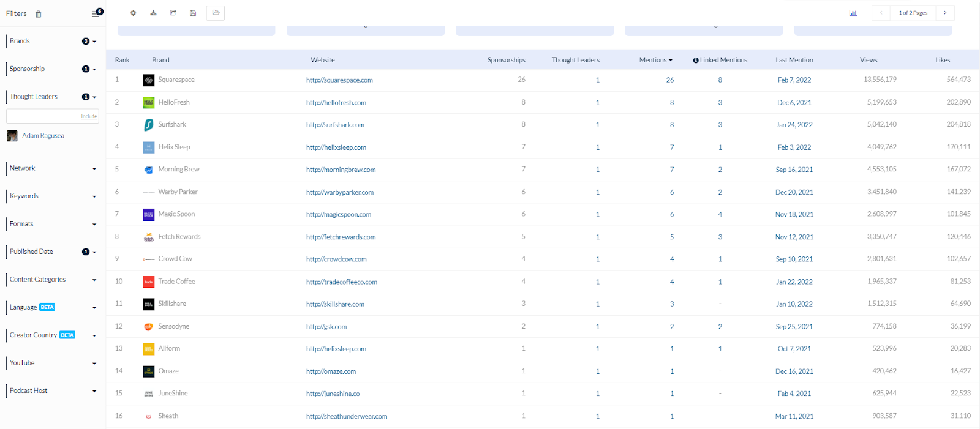Open the warbyparker.com website link
The width and height of the screenshot is (980, 429).
point(340,192)
